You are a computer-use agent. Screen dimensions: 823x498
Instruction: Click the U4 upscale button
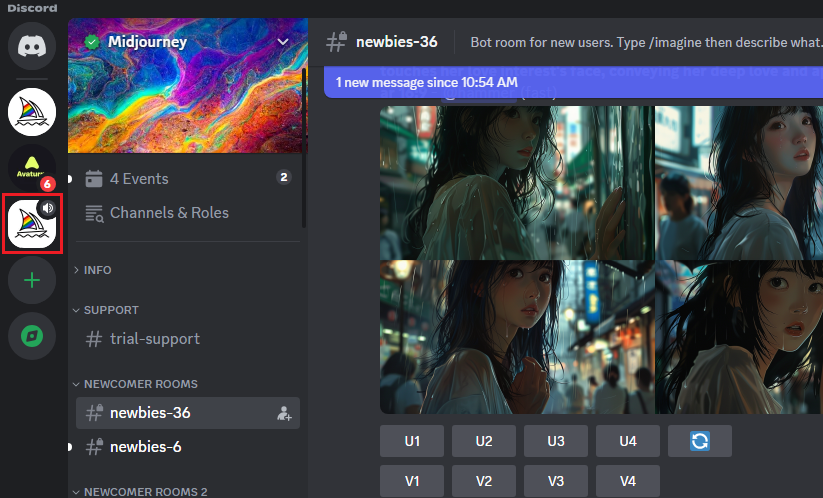(x=628, y=441)
